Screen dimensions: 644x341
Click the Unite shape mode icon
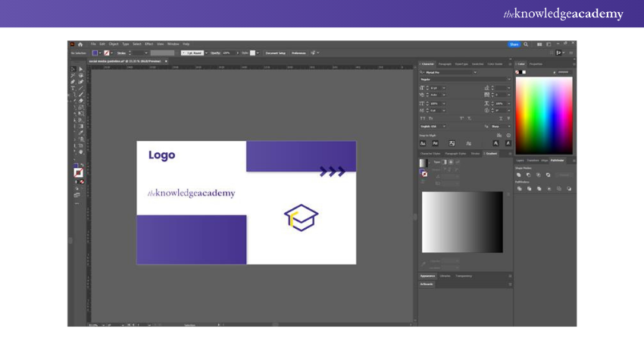(x=520, y=174)
